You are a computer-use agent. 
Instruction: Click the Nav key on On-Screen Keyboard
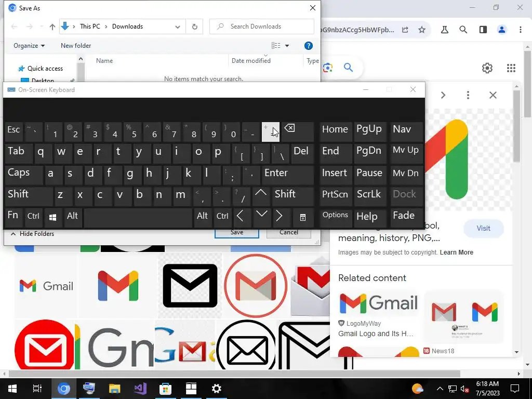point(406,131)
